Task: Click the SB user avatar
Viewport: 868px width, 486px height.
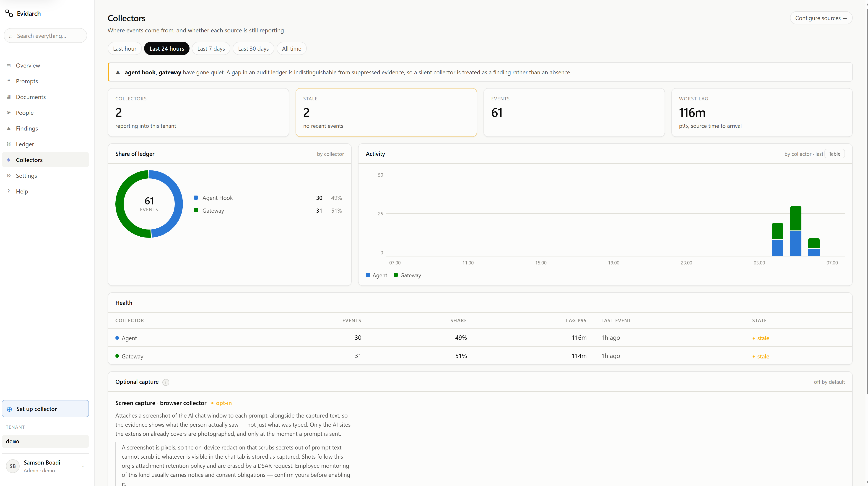Action: click(x=13, y=466)
